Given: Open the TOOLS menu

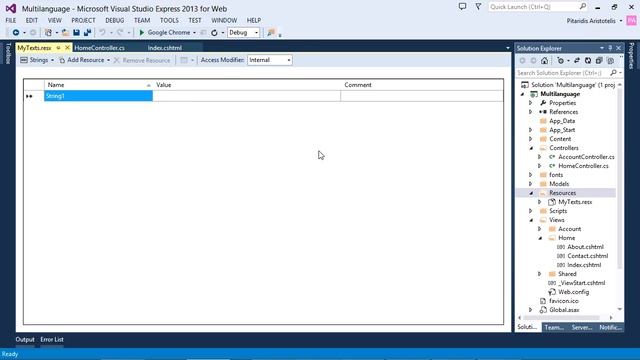Looking at the screenshot, I should point(169,20).
